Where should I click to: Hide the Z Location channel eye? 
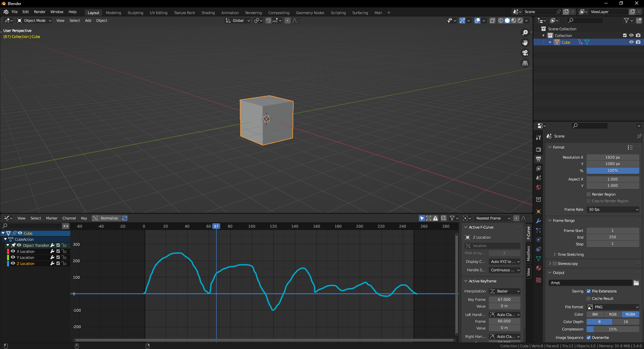pos(13,263)
